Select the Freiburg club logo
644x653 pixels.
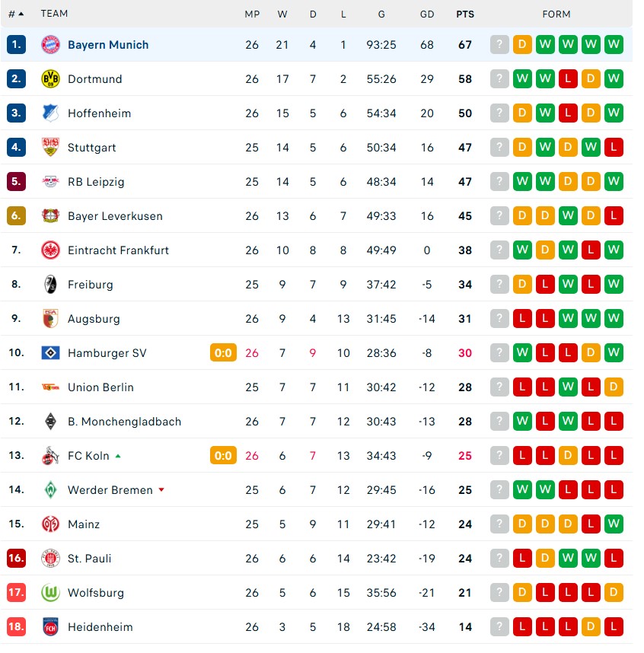pyautogui.click(x=51, y=284)
